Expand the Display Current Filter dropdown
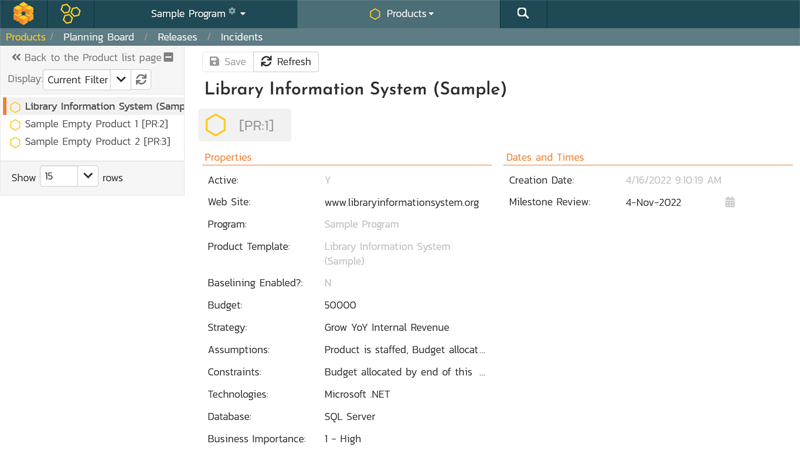This screenshot has width=800, height=454. pos(121,80)
